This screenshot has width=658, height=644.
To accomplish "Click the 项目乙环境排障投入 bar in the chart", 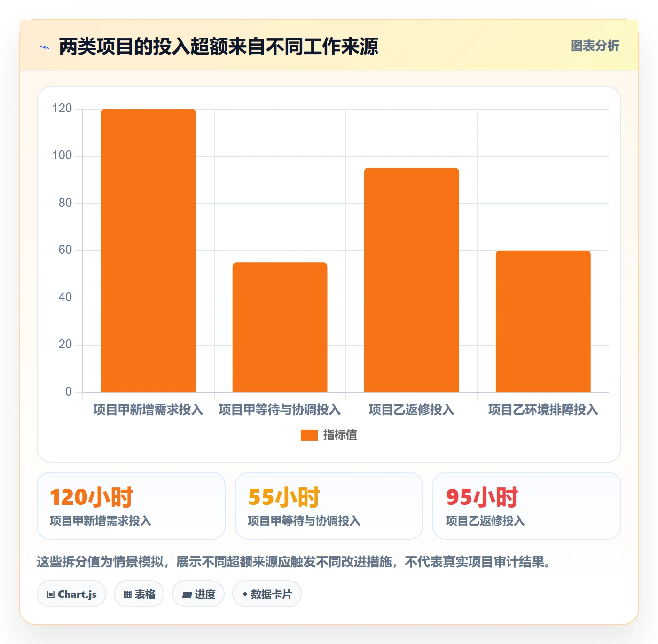I will [543, 322].
